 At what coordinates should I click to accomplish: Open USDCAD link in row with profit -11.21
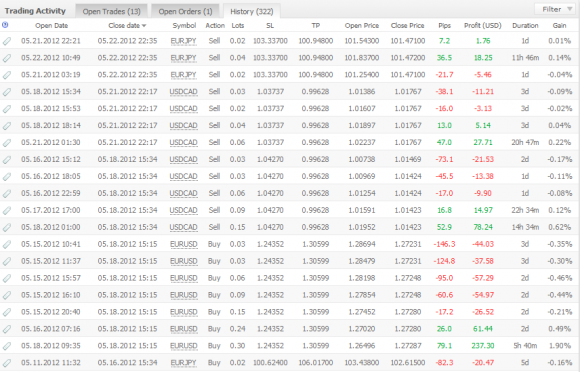click(183, 92)
